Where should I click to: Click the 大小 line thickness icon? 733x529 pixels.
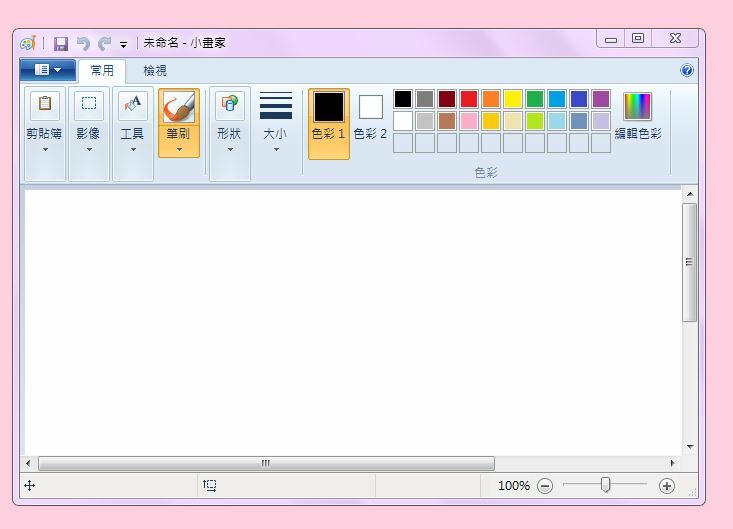coord(276,106)
